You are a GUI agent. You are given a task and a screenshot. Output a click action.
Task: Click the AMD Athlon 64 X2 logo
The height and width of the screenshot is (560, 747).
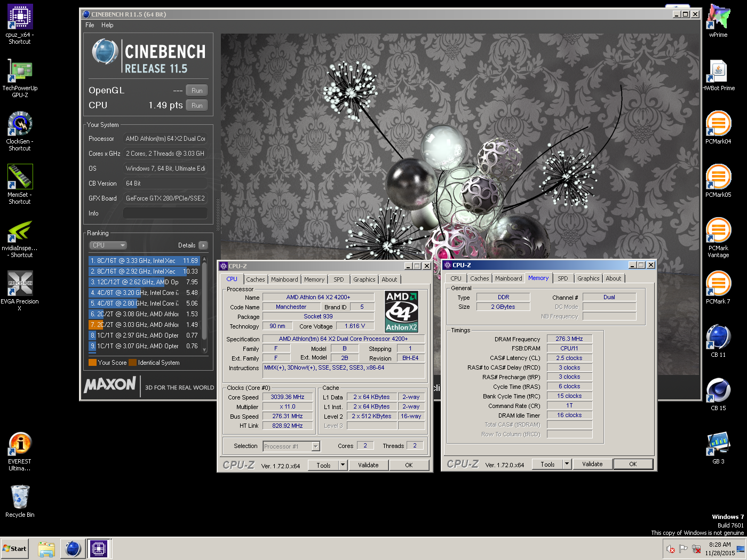point(401,311)
